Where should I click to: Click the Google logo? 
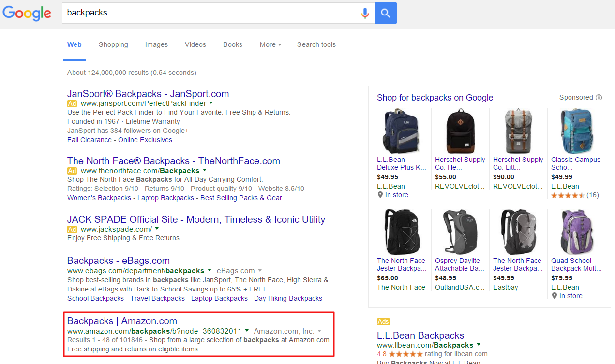[27, 14]
